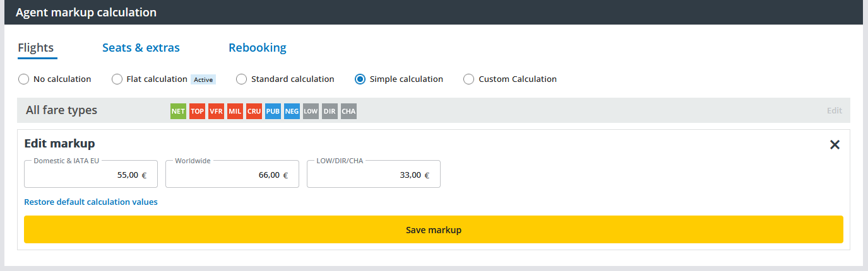The image size is (868, 271).
Task: Click the CHA fare type badge
Action: (x=348, y=112)
